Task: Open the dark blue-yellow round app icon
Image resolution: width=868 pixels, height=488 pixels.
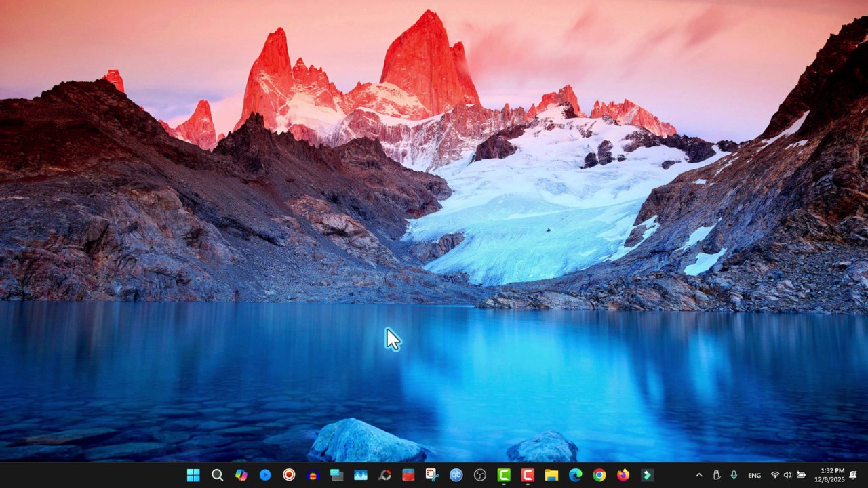Action: click(313, 475)
